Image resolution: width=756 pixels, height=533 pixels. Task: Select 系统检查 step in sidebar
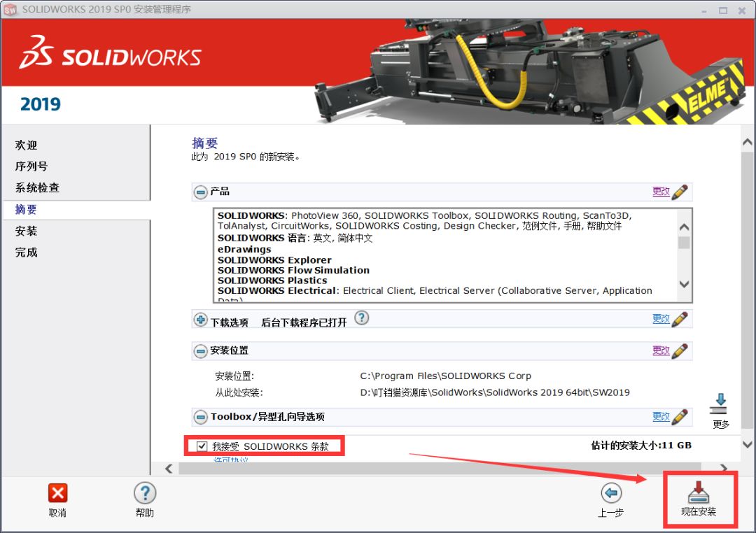(37, 187)
